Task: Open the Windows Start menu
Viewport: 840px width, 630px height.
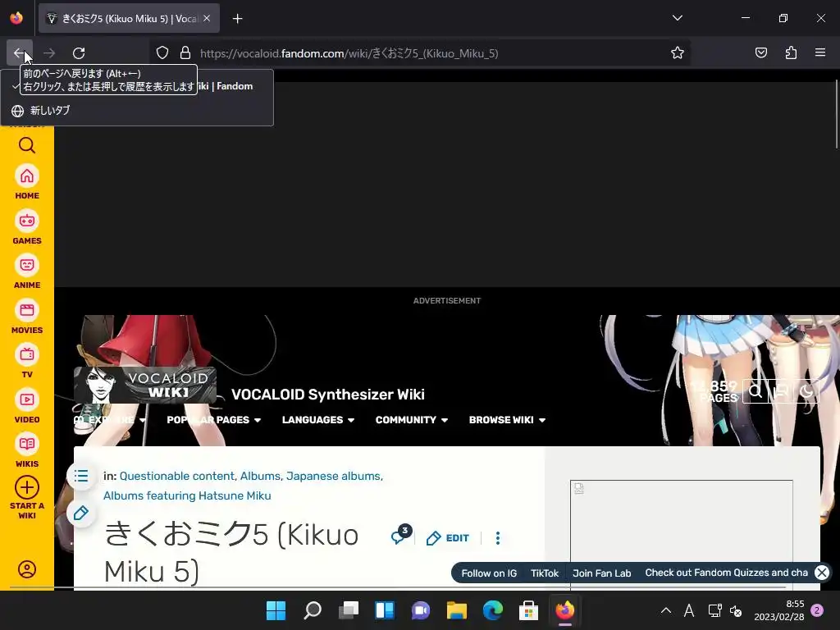Action: (276, 610)
